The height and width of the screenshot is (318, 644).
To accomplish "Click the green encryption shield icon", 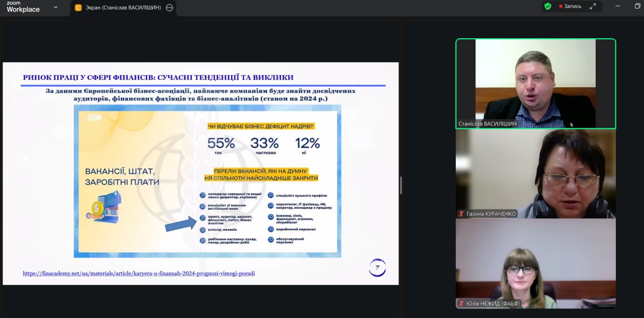I will click(x=548, y=6).
